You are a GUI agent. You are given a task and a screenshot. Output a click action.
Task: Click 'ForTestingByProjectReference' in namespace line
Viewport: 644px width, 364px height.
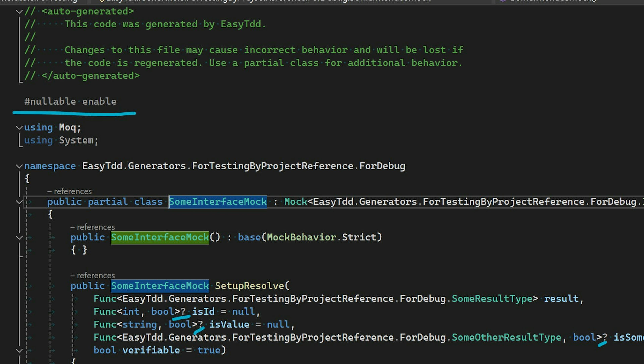[273, 166]
